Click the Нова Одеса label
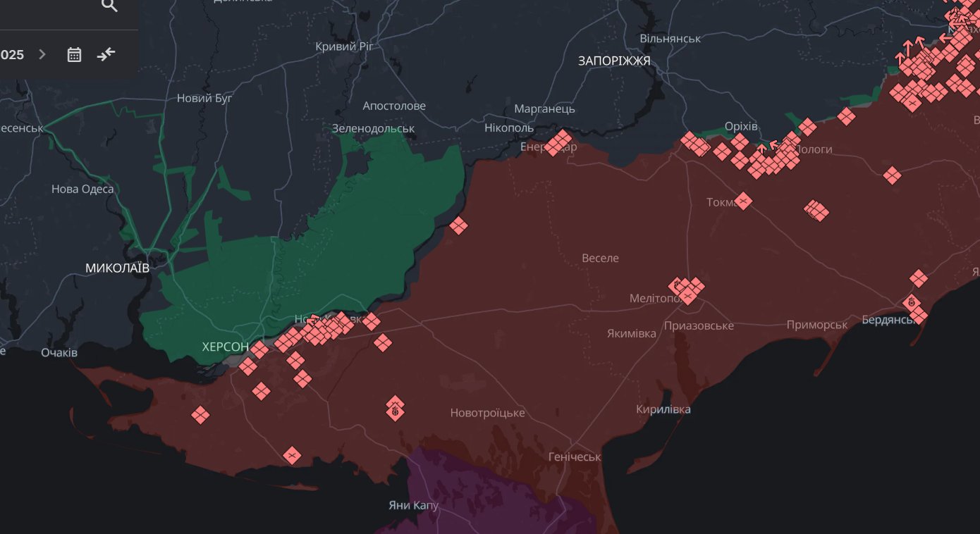 tap(82, 190)
